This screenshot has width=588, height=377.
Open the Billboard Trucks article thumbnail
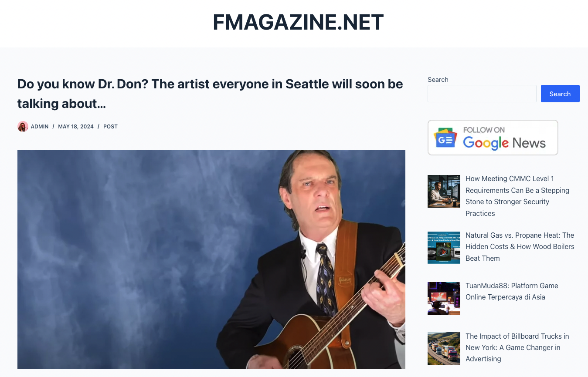point(444,348)
